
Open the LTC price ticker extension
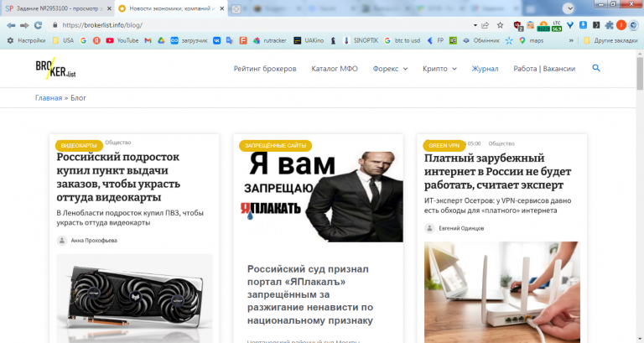[557, 26]
